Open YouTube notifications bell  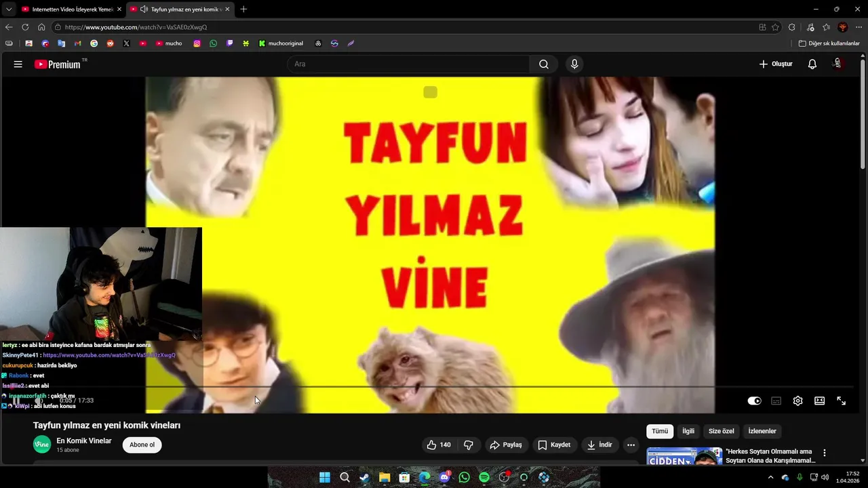812,64
